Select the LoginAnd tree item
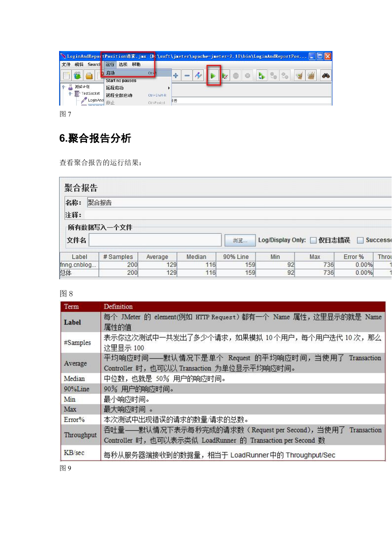392x554 pixels. pos(96,100)
